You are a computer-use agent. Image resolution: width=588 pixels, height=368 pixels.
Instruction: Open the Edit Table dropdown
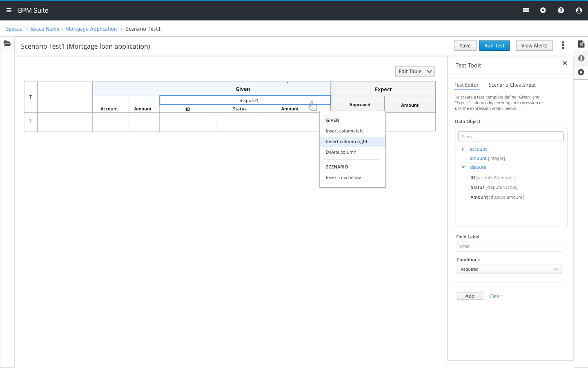415,72
